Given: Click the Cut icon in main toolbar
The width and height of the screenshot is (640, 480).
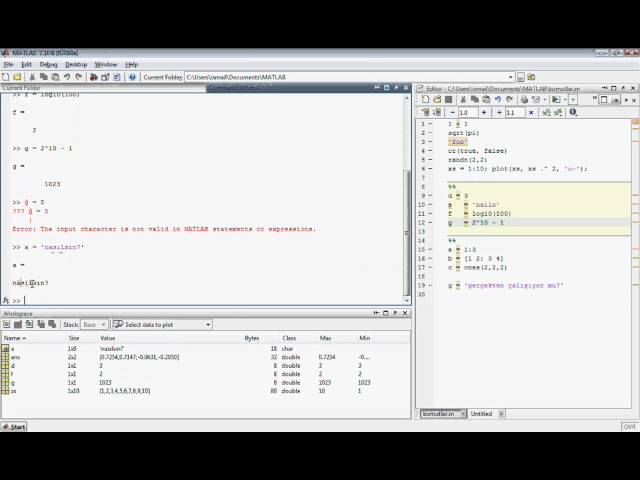Looking at the screenshot, I should [32, 77].
